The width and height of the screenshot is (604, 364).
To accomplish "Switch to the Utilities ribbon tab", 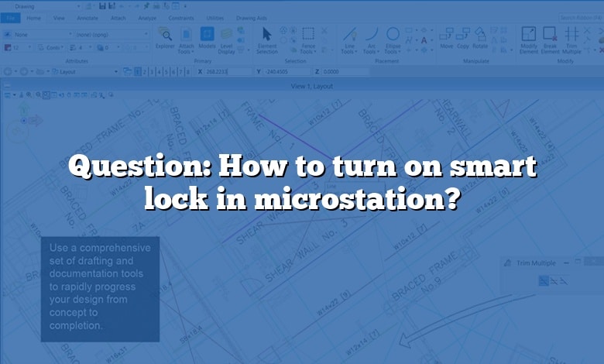I will [x=215, y=18].
